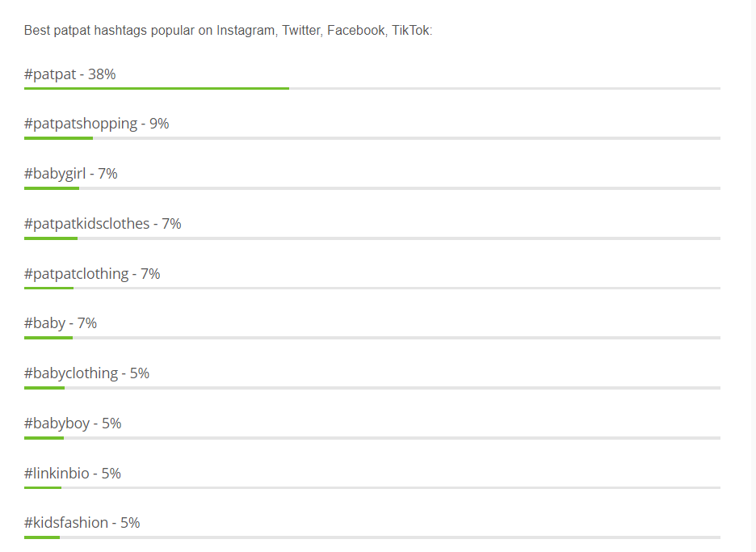This screenshot has height=552, width=756.
Task: Click the green bar under #patpatshopping
Action: point(58,138)
